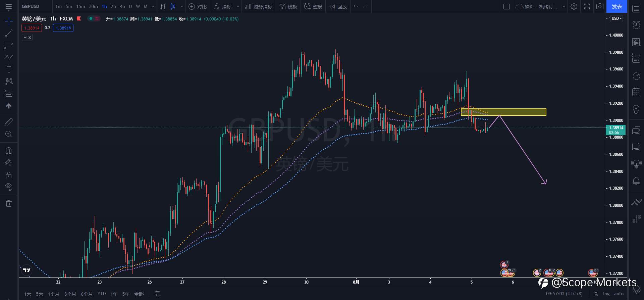
Task: Switch to the 15m timeframe
Action: point(80,6)
